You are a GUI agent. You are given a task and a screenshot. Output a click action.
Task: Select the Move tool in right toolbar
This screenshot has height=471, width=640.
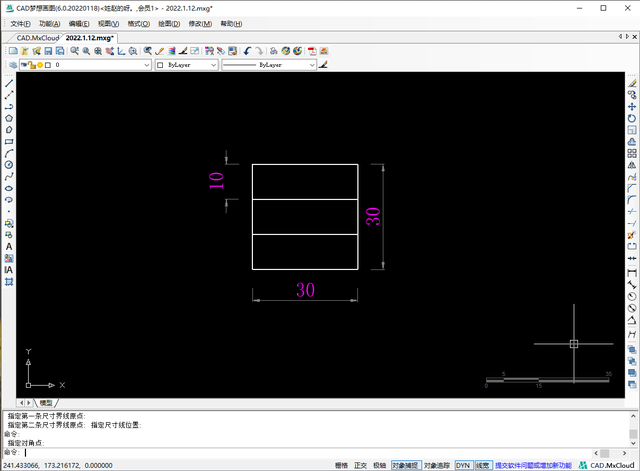(x=632, y=107)
